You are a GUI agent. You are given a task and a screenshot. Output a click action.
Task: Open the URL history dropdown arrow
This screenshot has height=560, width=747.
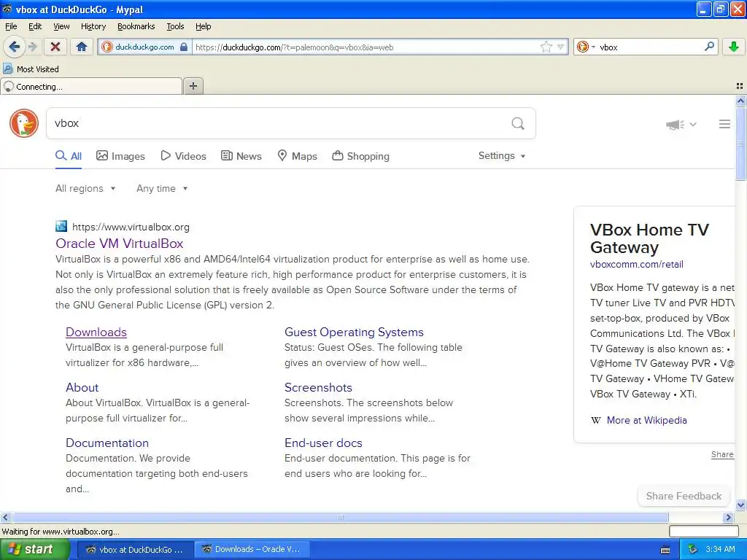(561, 47)
